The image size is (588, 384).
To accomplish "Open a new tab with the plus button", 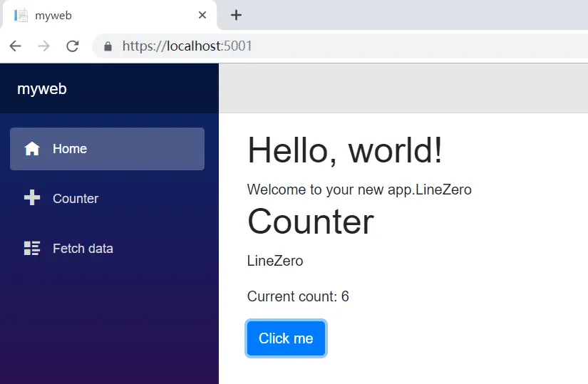I will tap(236, 16).
